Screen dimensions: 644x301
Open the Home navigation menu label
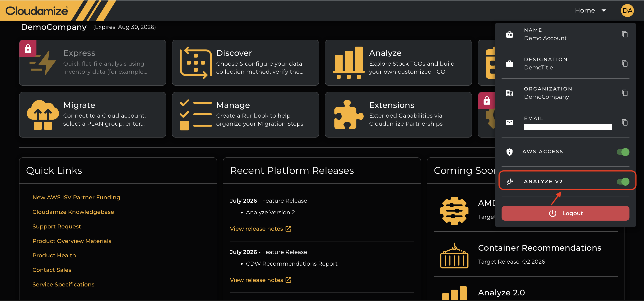[x=585, y=10]
